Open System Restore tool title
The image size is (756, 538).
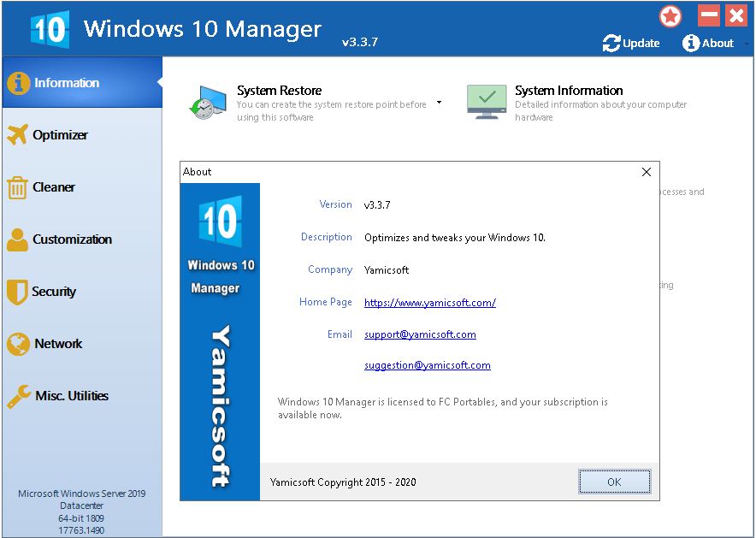(x=279, y=91)
